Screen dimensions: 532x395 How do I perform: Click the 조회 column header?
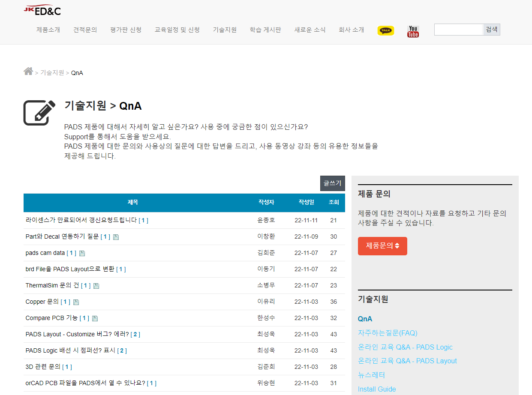tap(334, 202)
